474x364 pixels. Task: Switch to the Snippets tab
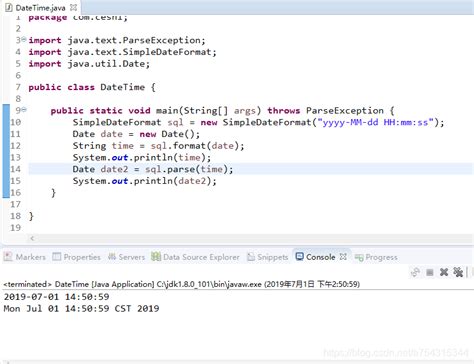click(x=267, y=257)
